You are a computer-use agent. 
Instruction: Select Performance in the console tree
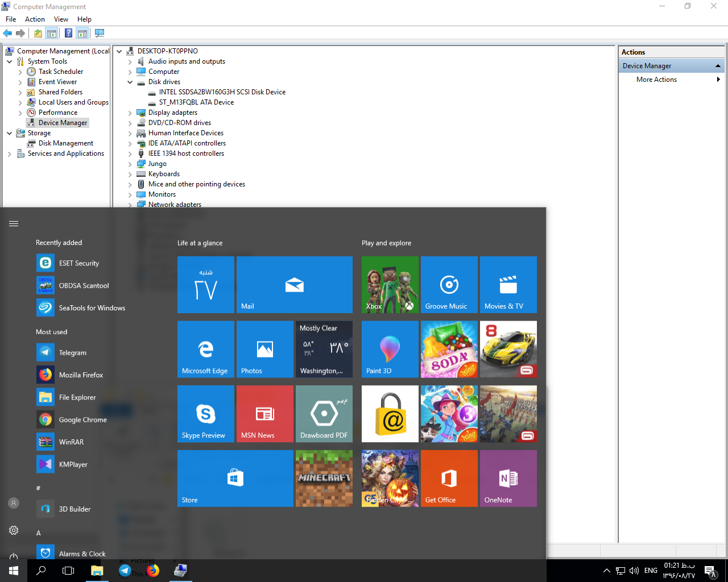coord(58,113)
